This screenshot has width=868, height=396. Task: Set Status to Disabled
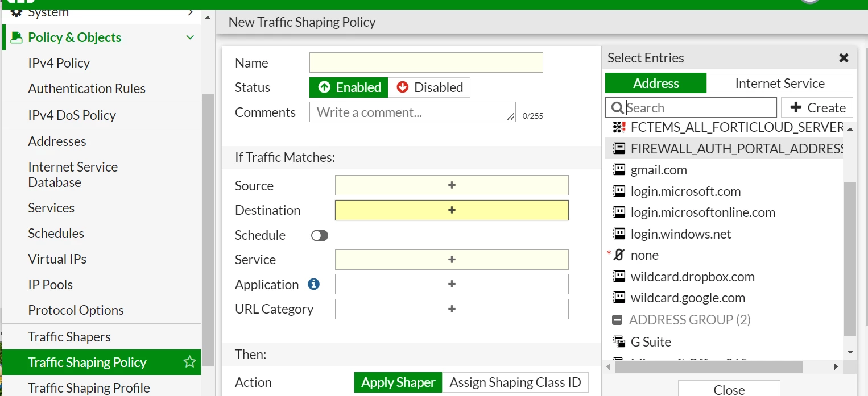click(429, 87)
